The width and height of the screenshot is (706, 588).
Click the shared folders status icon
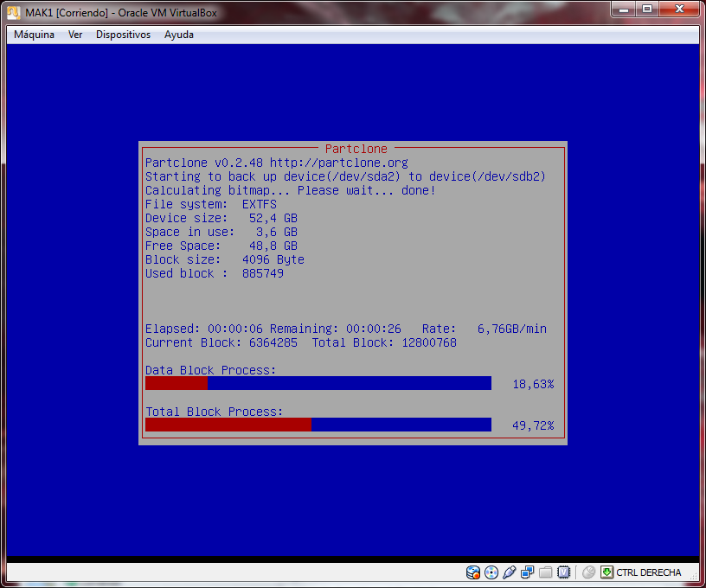tap(545, 572)
